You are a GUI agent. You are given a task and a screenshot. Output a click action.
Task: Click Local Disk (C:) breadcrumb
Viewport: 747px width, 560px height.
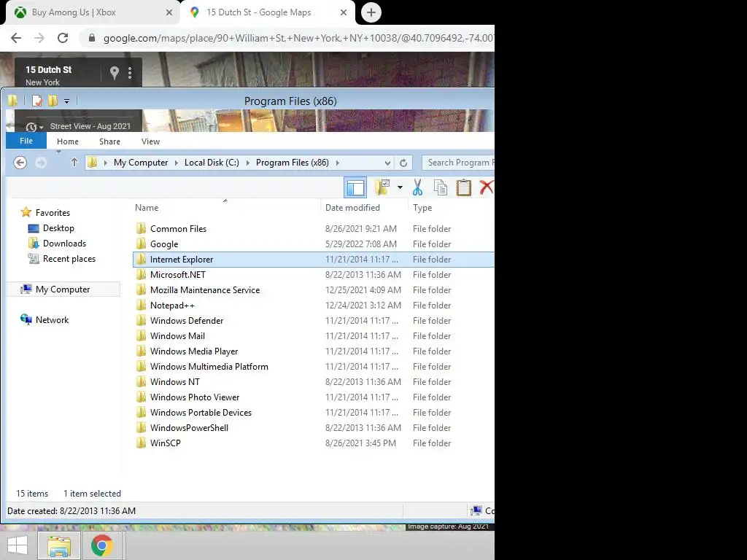[x=212, y=163]
